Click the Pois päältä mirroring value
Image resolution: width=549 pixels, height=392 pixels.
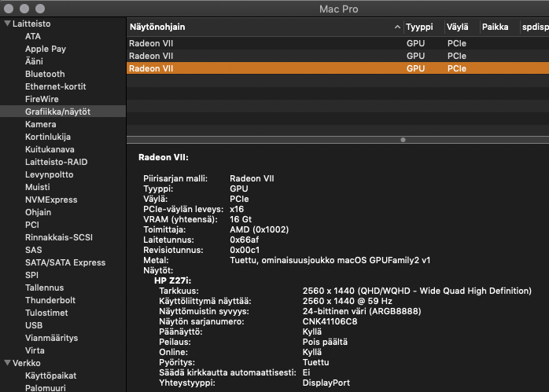point(325,342)
